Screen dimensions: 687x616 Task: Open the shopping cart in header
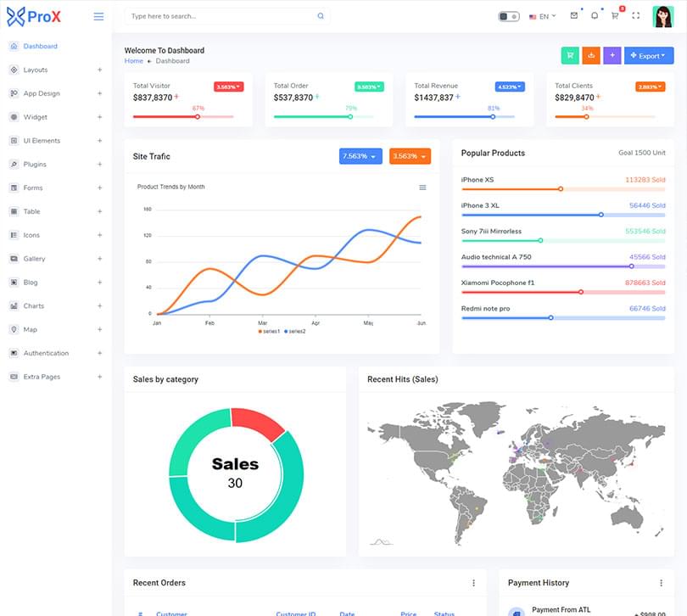615,16
